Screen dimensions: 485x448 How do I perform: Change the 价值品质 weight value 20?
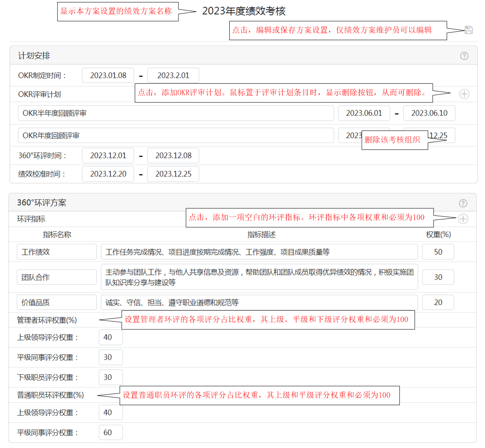pos(438,302)
